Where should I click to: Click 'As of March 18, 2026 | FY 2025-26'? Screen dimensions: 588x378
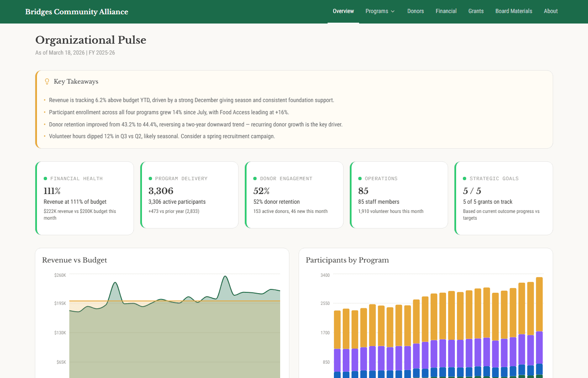click(75, 52)
